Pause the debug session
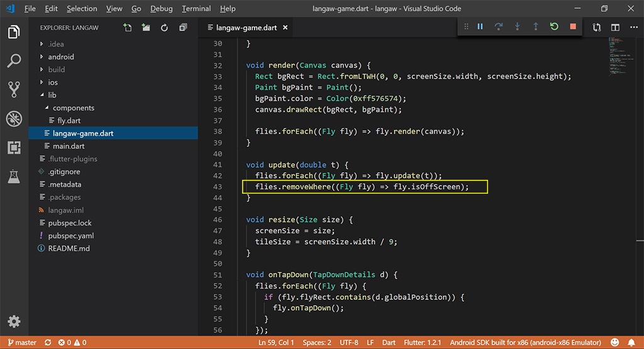 pos(480,27)
